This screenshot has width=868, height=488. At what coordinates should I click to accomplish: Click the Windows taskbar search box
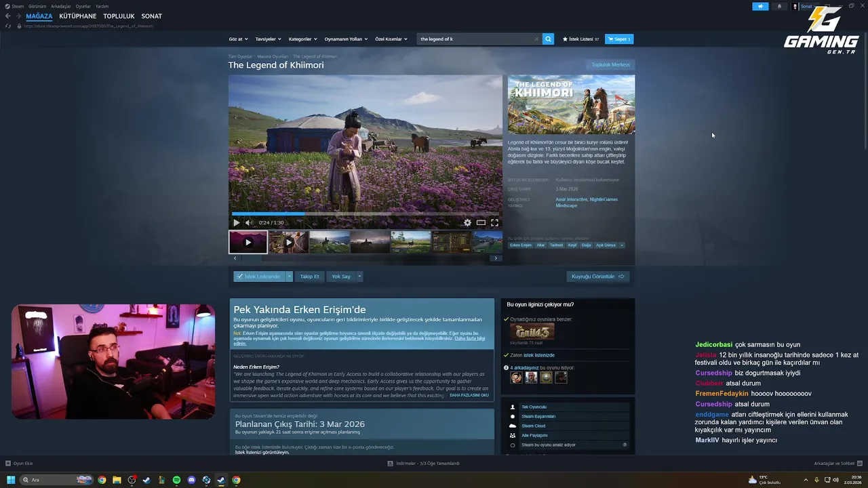(x=57, y=480)
